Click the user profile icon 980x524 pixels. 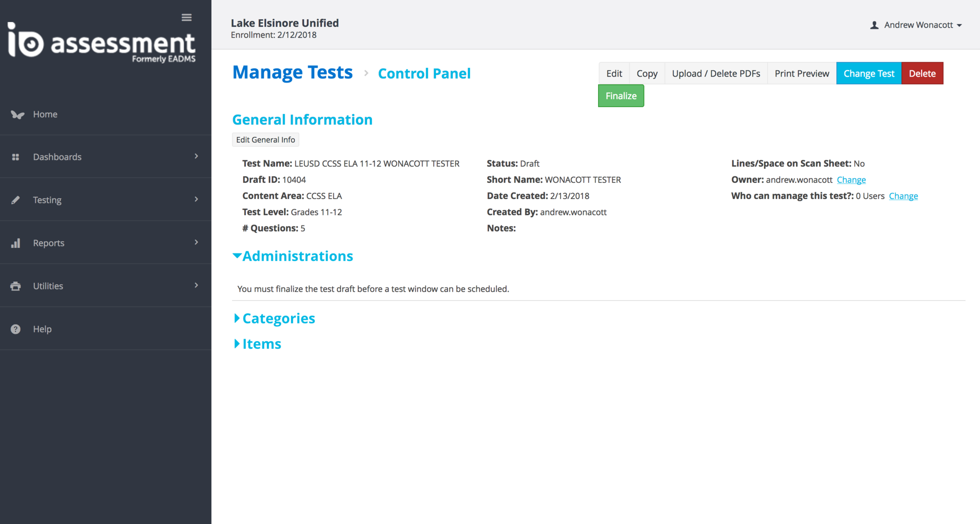tap(874, 25)
